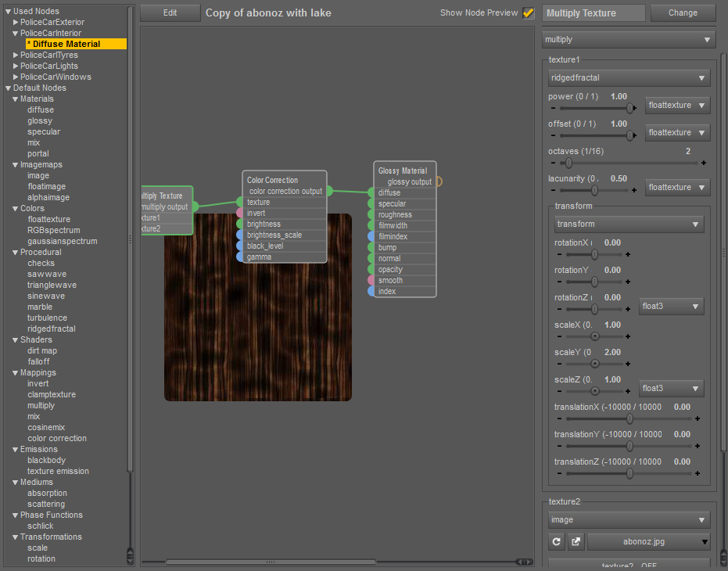Click the smooth input pin on Glossy Material

click(x=371, y=280)
